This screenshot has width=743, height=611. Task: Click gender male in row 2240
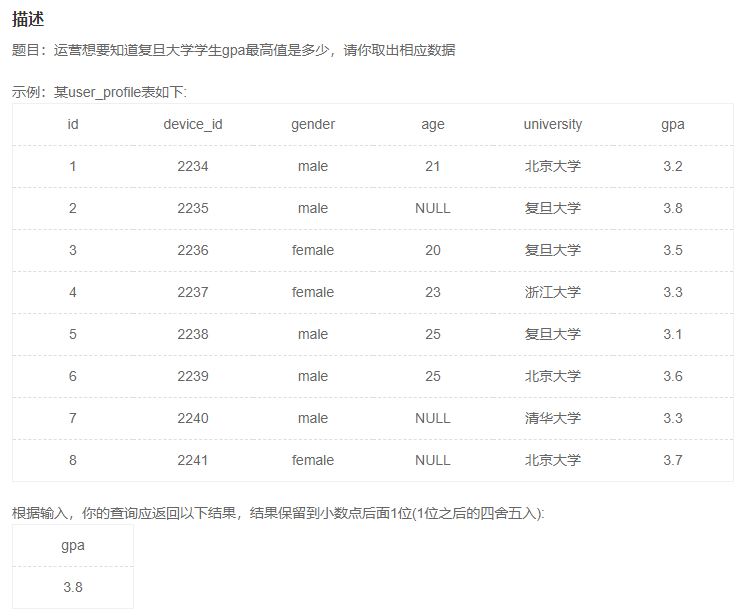point(313,418)
